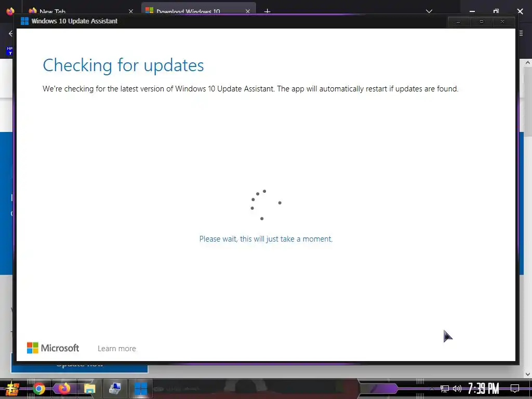Click the Firefox back arrow button
The height and width of the screenshot is (399, 532).
point(10,33)
